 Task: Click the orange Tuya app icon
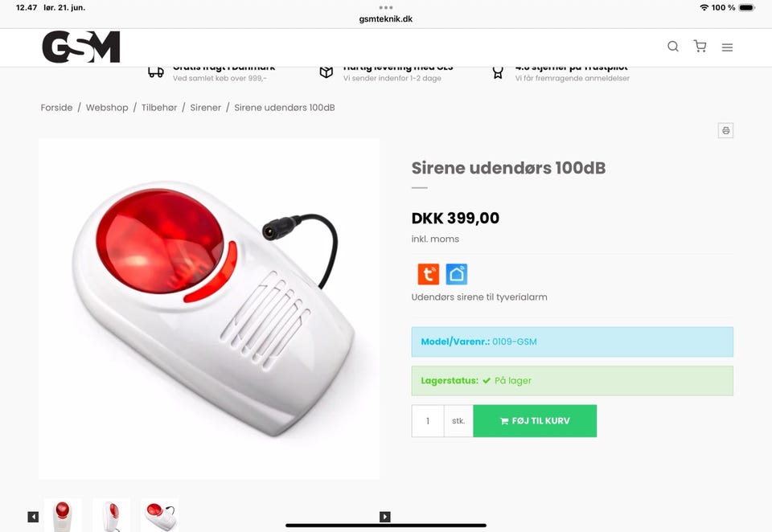(x=429, y=274)
